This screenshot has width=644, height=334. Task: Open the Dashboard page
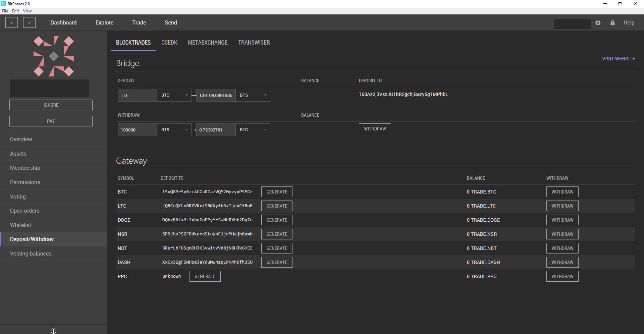[x=63, y=22]
